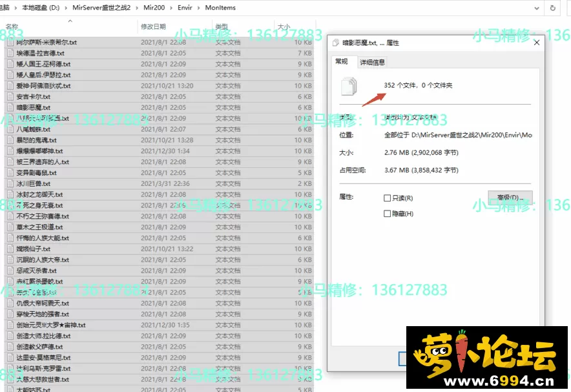571x392 pixels.
Task: Click date cell 2021/3/31 22:36
Action: click(165, 184)
